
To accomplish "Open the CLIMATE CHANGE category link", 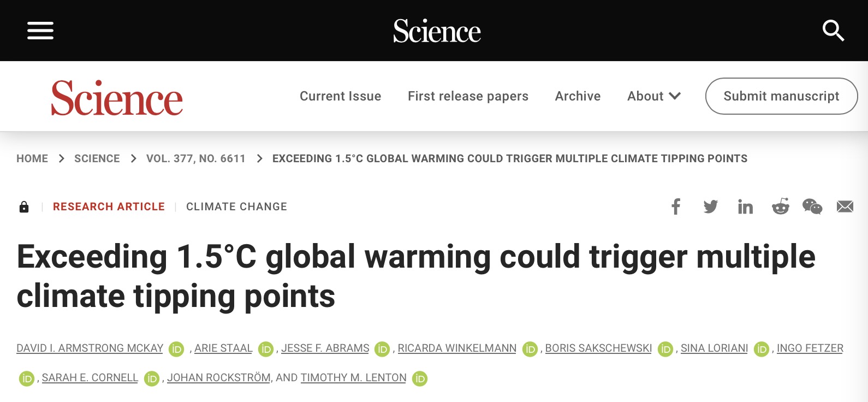I will 236,206.
